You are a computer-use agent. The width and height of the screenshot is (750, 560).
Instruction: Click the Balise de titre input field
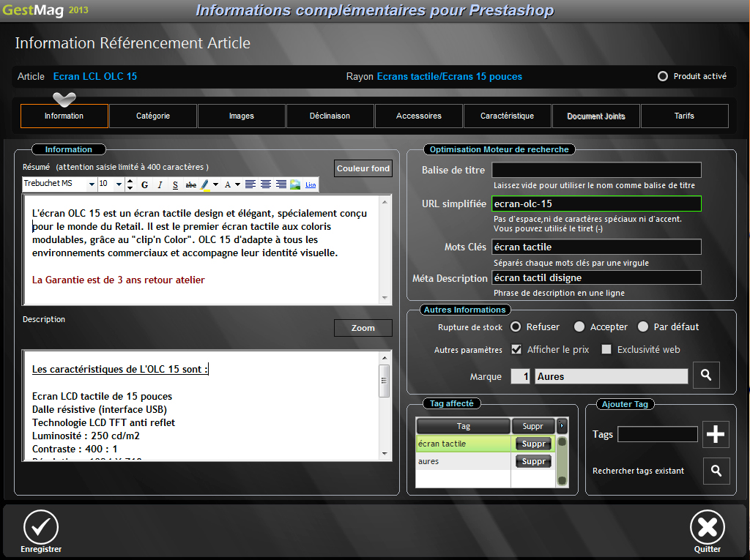pos(596,170)
